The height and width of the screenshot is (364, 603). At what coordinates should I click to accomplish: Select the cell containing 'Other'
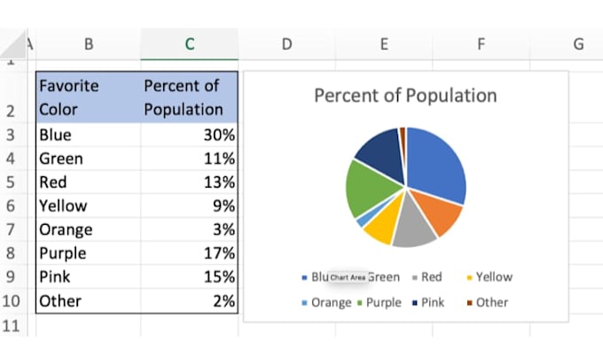89,300
